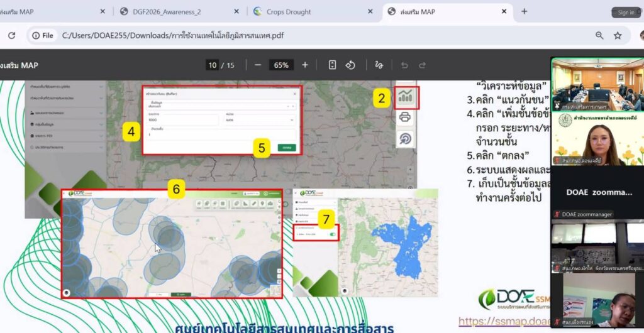Screen dimensions: 644x333
Task: Click the green confirm button in the dialog
Action: (287, 147)
